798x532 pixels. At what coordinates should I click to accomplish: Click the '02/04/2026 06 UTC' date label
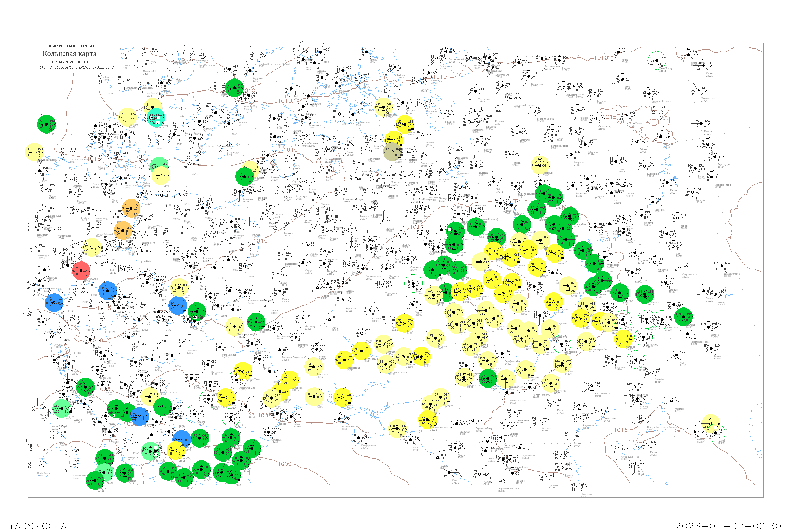point(70,62)
